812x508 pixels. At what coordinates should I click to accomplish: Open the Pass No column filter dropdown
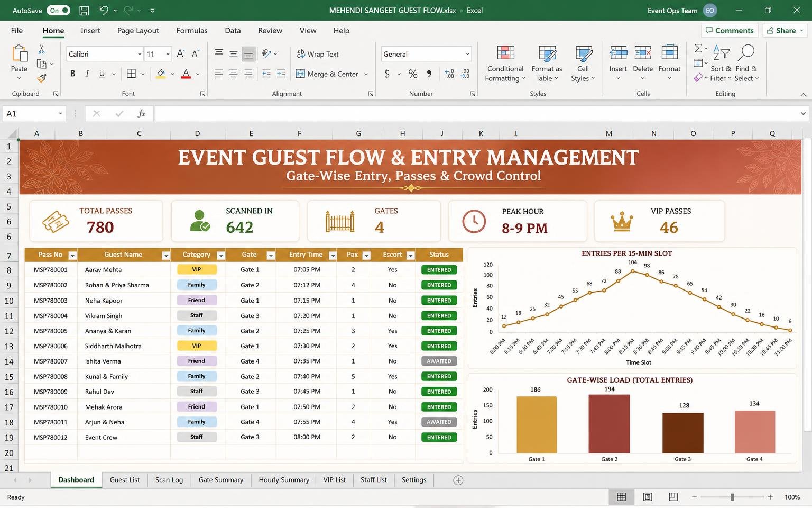click(x=72, y=256)
